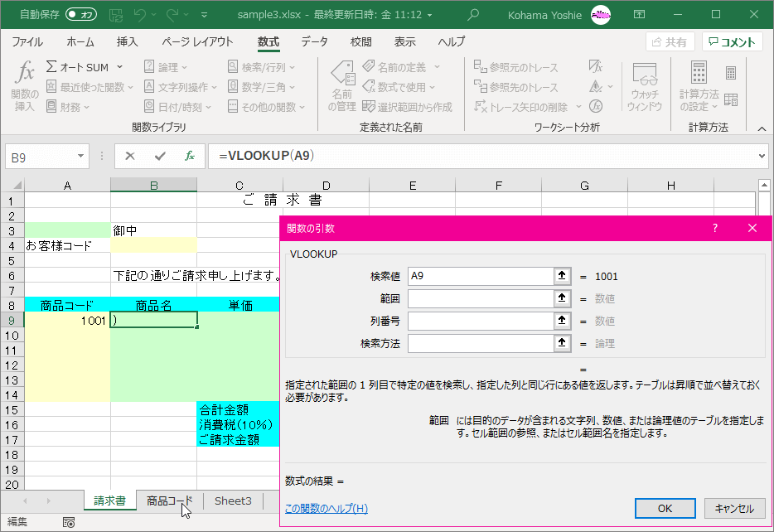Open the この関数のヘルプ link

tap(326, 509)
